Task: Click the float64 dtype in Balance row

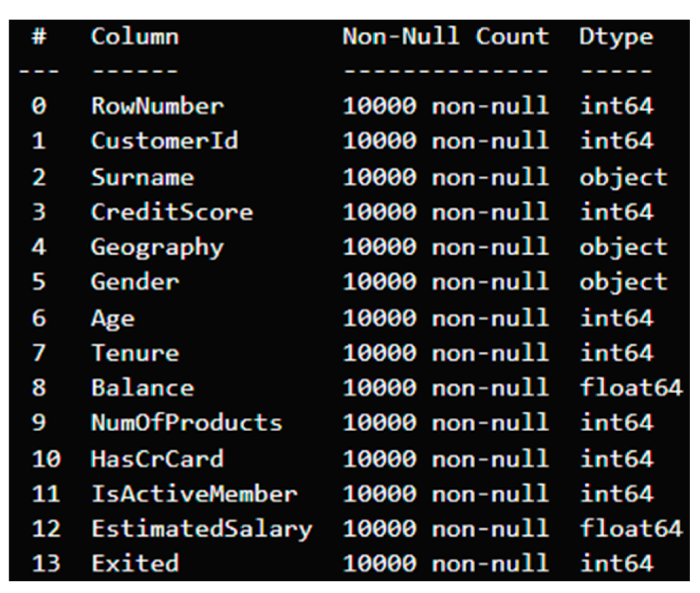Action: click(x=631, y=388)
